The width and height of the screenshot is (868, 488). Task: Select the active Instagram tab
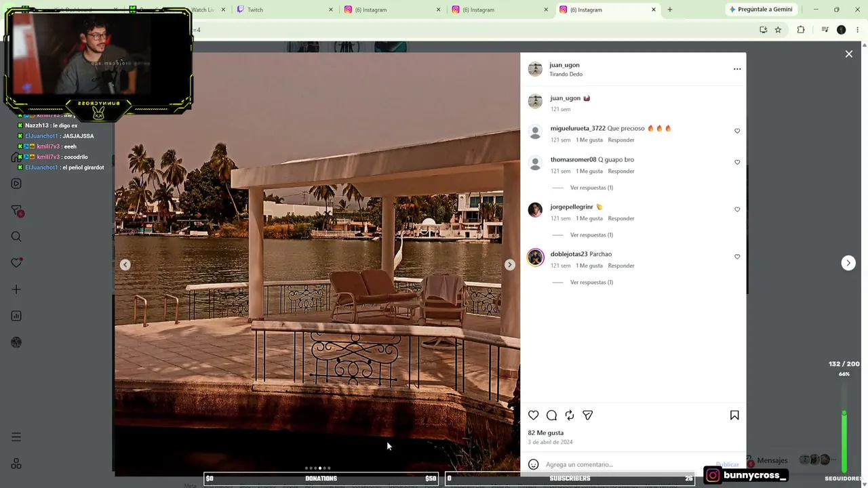(x=607, y=9)
